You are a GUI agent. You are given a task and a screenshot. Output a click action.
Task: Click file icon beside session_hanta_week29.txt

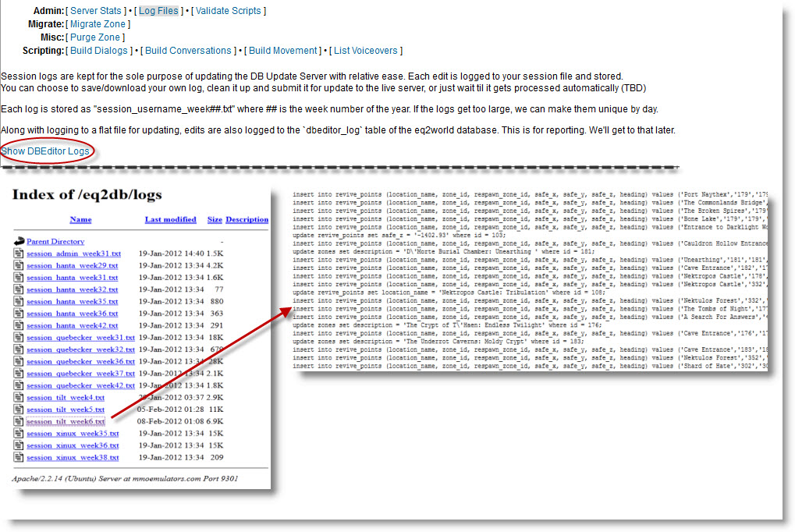[x=19, y=265]
